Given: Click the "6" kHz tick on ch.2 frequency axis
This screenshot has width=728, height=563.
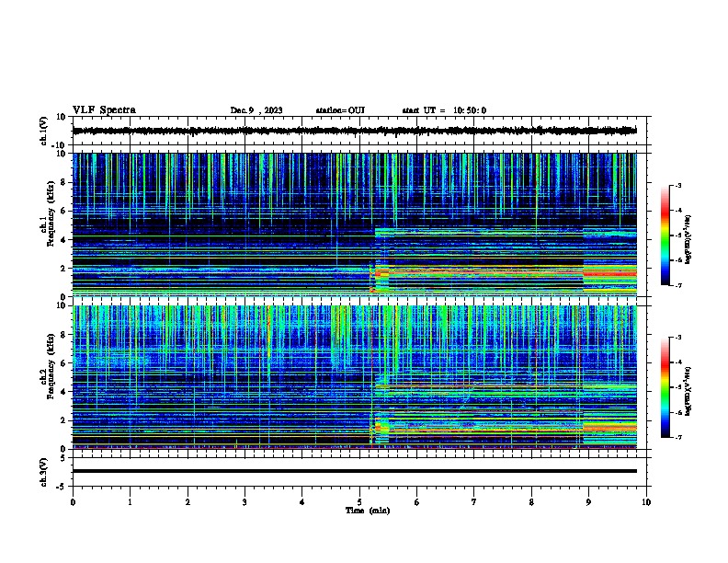Looking at the screenshot, I should coord(64,362).
